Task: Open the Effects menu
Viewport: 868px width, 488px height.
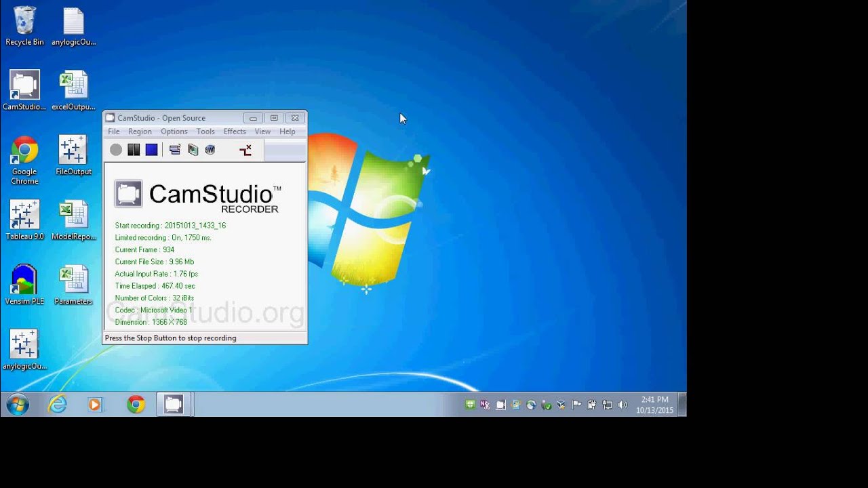Action: tap(235, 131)
